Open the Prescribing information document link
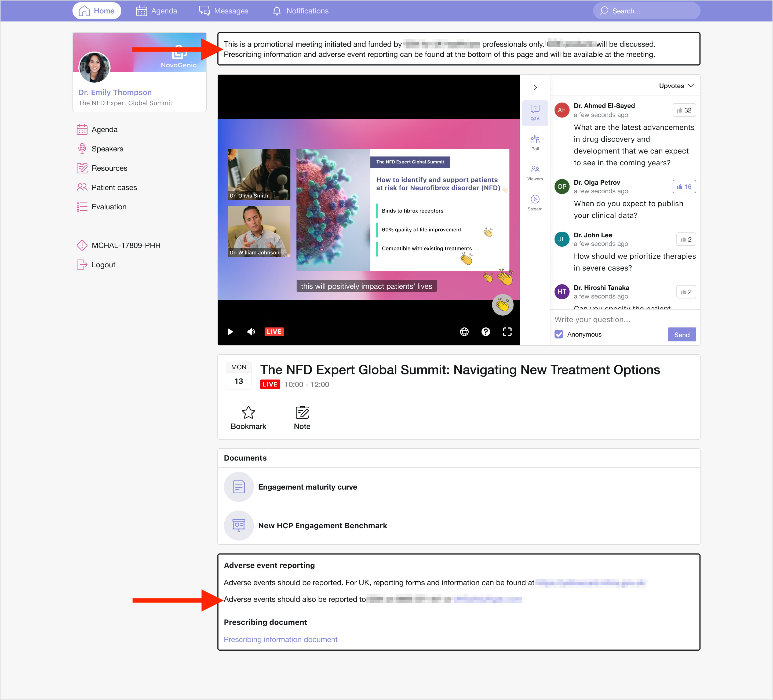 (280, 639)
